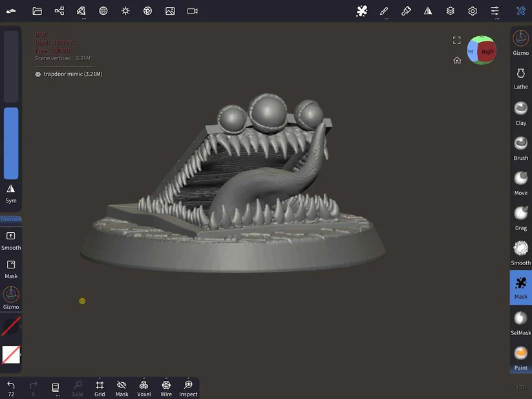Adjust the dark radius slider above
Screen dimensions: 532x399
11,66
